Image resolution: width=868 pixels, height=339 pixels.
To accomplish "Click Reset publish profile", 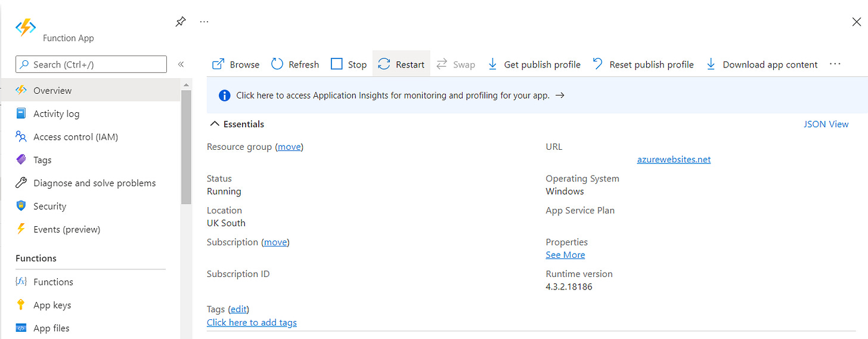I will tap(643, 64).
